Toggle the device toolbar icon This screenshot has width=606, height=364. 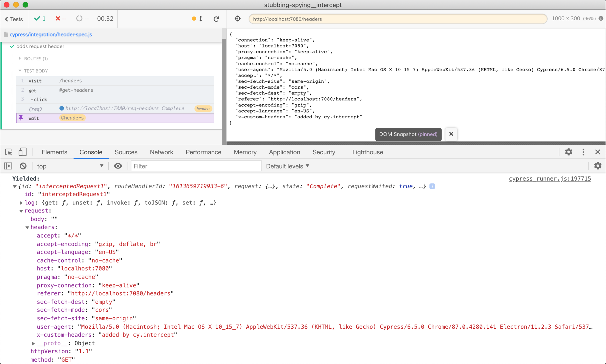(x=22, y=152)
